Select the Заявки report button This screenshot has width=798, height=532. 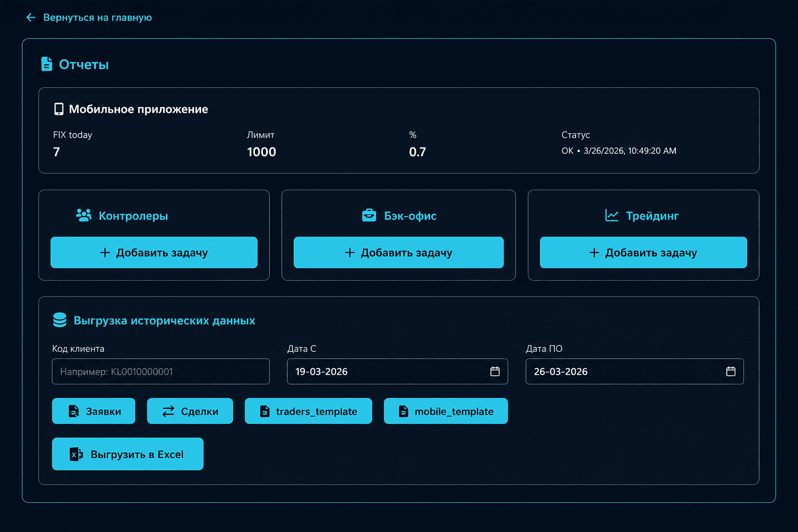[x=94, y=411]
